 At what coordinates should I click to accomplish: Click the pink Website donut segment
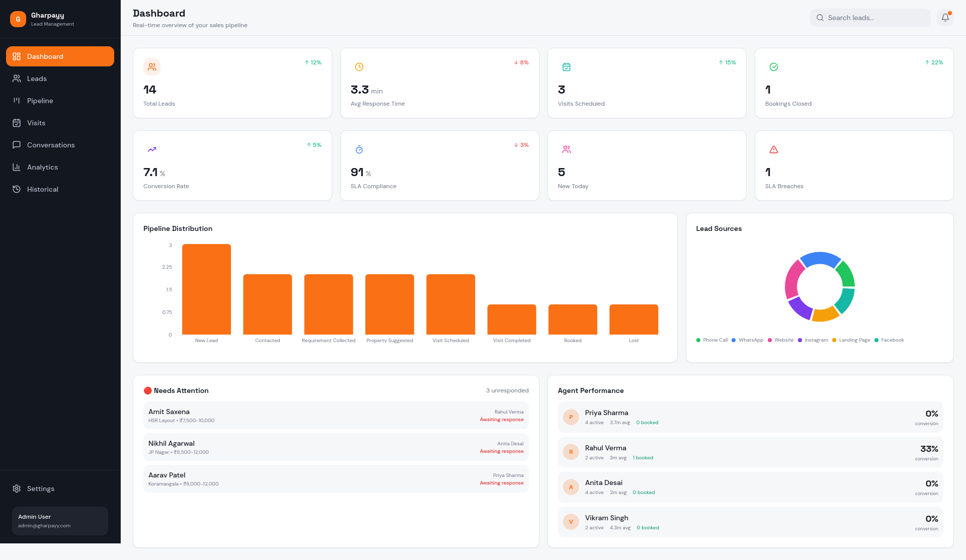(793, 279)
